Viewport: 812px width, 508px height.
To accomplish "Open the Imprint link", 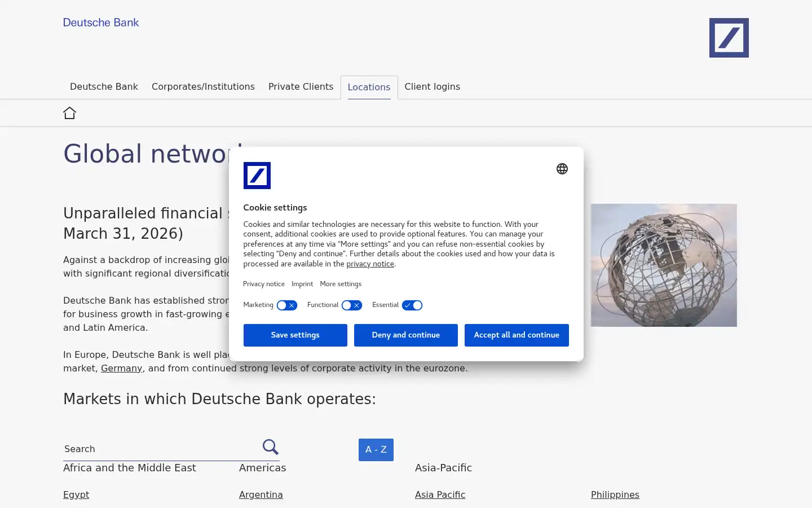I will pyautogui.click(x=302, y=284).
